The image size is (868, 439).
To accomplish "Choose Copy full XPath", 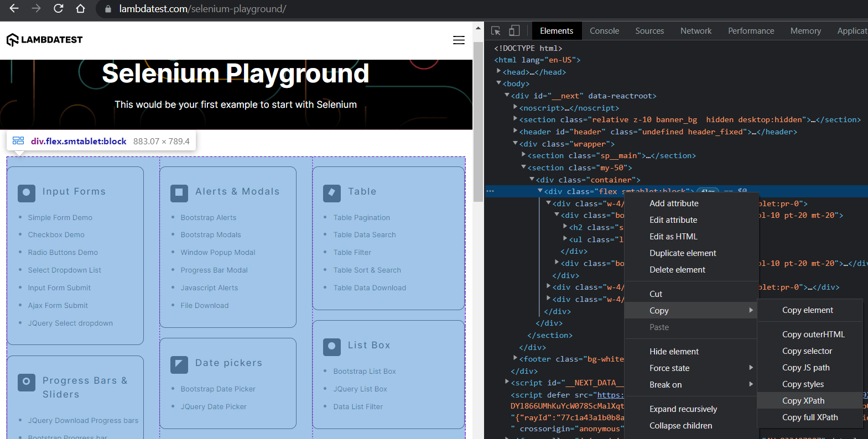I will 809,417.
